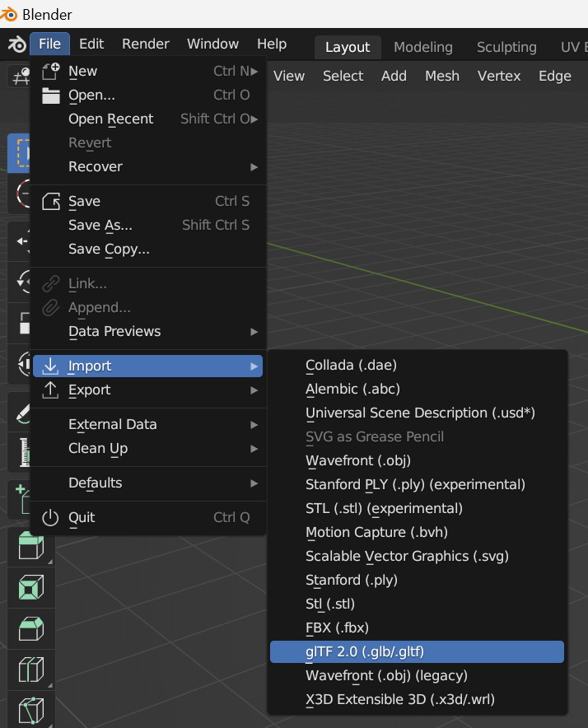The width and height of the screenshot is (588, 728).
Task: Import a Collada (.dae) file
Action: click(x=417, y=366)
